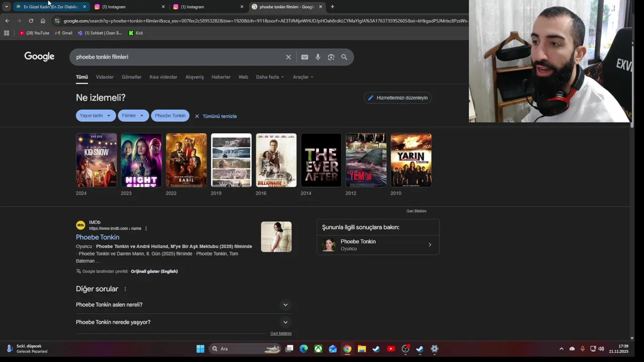Expand the Daha fazla dropdown
Image resolution: width=644 pixels, height=362 pixels.
coord(270,77)
